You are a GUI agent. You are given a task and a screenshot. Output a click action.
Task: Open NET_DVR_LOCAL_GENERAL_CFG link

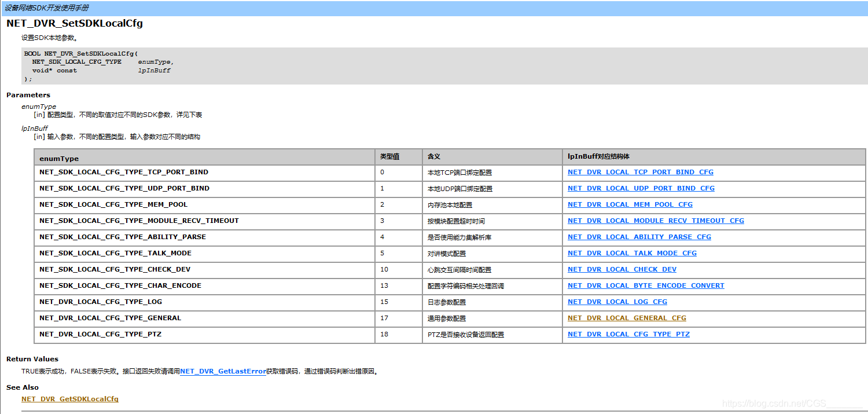click(627, 318)
